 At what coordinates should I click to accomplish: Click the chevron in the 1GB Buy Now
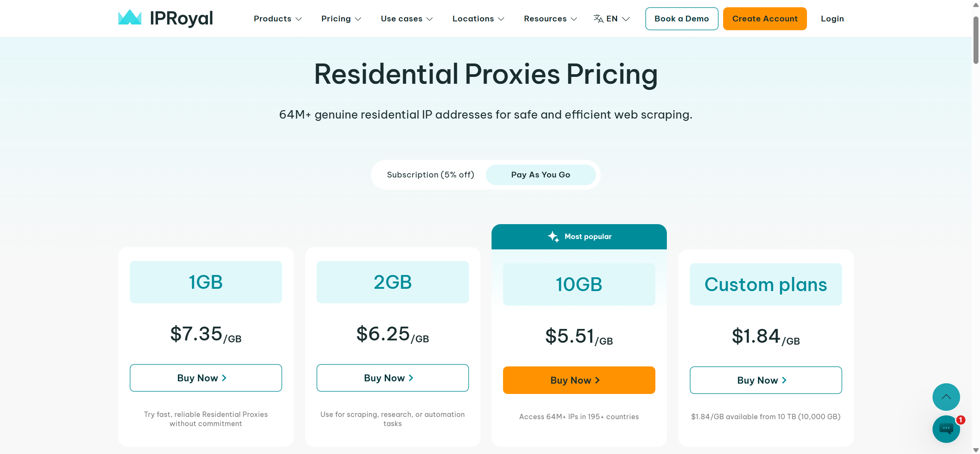224,378
